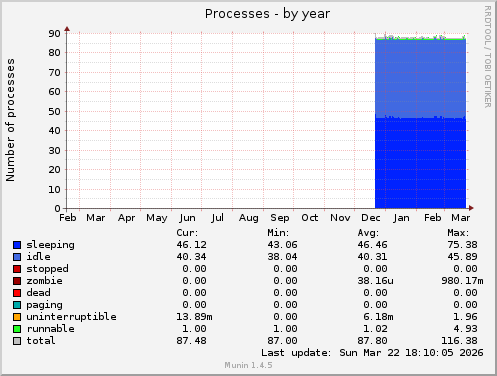Click the runnable legend color swatch
Image resolution: width=497 pixels, height=376 pixels.
[17, 329]
